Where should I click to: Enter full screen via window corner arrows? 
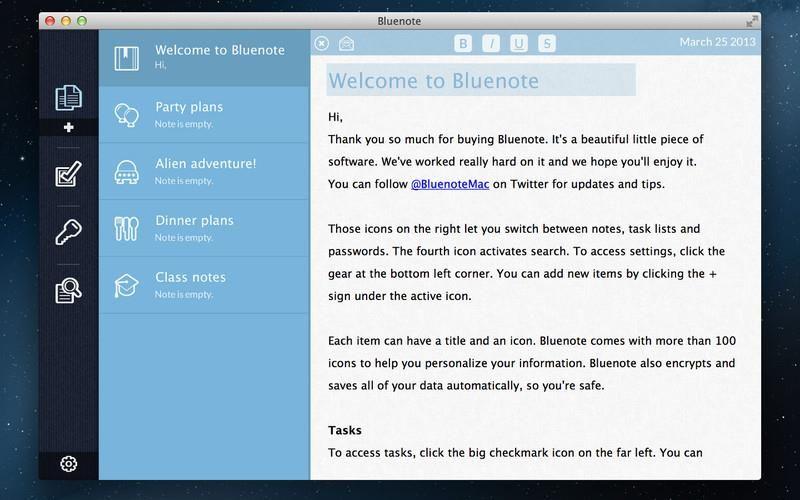pyautogui.click(x=752, y=21)
